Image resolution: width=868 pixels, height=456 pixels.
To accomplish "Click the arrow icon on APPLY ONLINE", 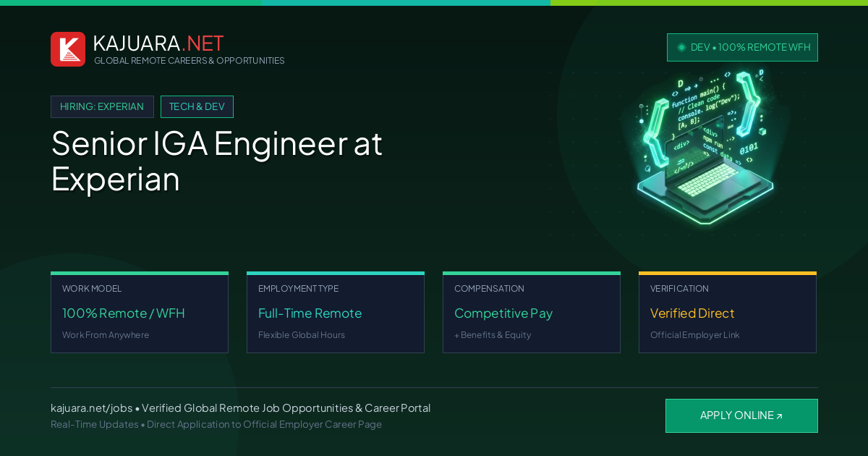I will [x=779, y=416].
